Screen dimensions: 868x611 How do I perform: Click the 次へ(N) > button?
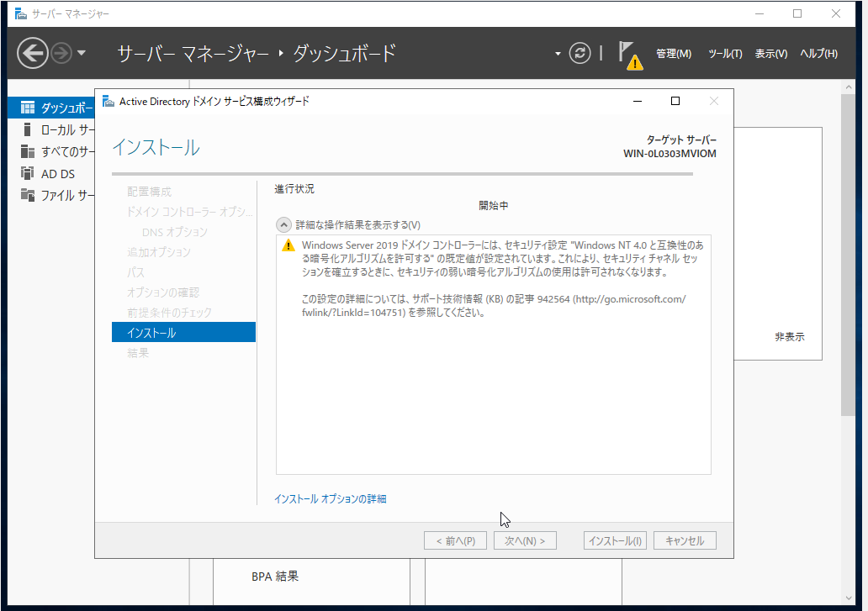pyautogui.click(x=525, y=540)
